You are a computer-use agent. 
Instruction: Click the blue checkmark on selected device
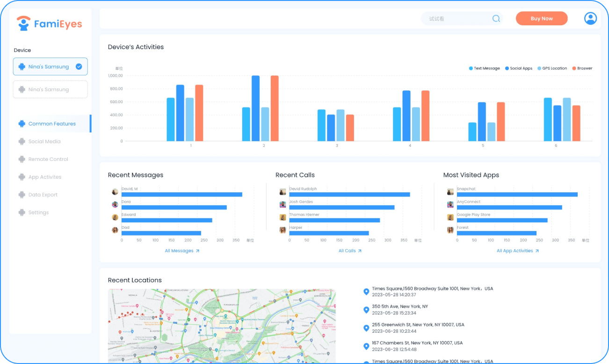pyautogui.click(x=79, y=66)
